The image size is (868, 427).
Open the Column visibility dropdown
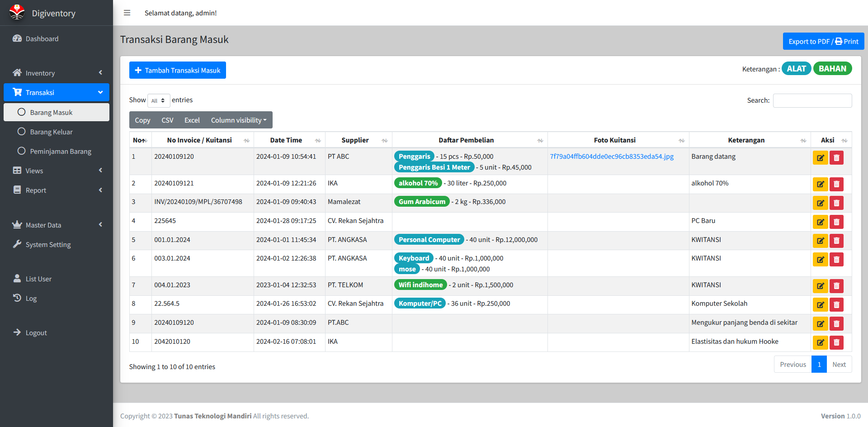pyautogui.click(x=239, y=120)
